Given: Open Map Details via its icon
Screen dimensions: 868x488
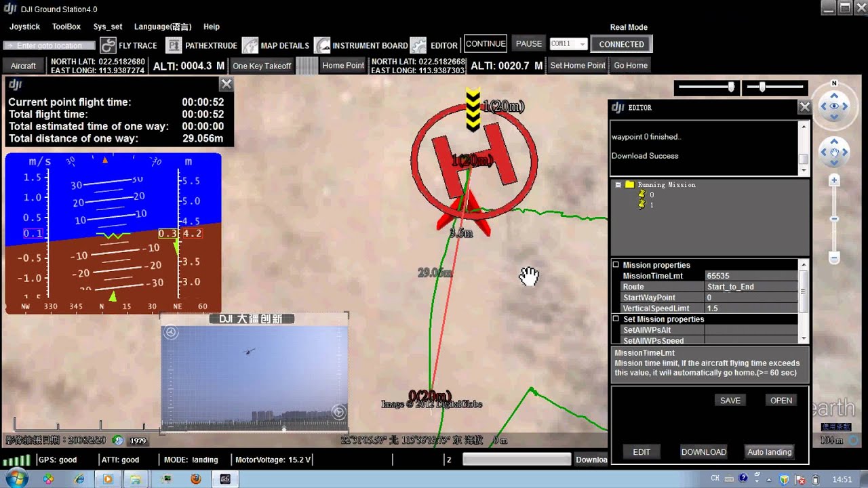Looking at the screenshot, I should pos(250,45).
